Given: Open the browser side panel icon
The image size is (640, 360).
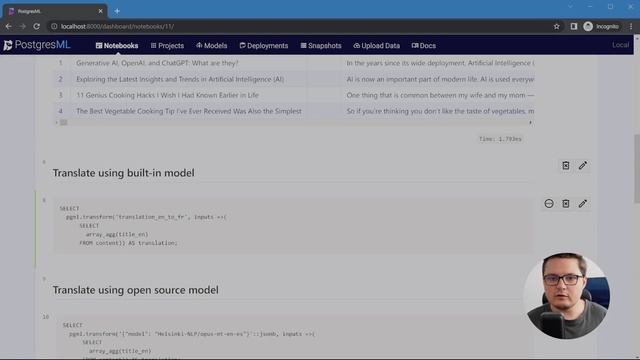Looking at the screenshot, I should pos(573,26).
